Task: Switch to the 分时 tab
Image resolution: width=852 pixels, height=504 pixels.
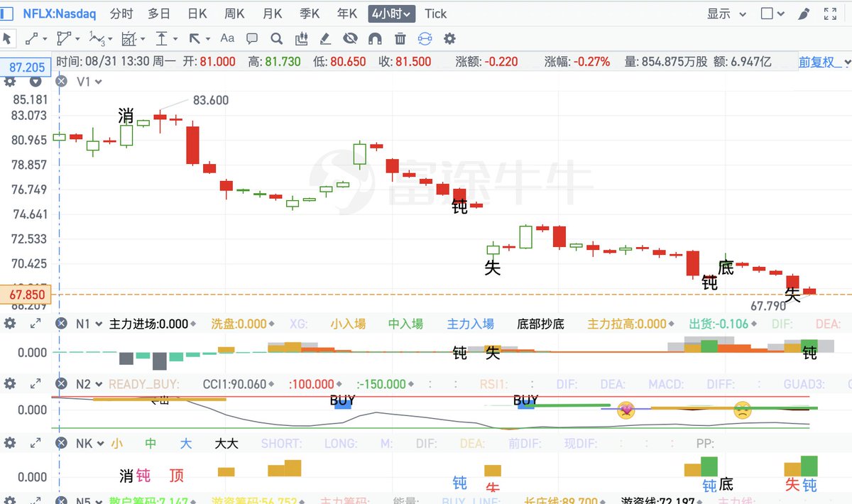Action: click(x=121, y=13)
